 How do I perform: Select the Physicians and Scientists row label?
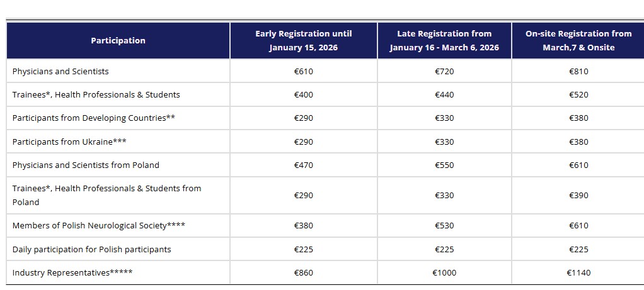coord(60,72)
